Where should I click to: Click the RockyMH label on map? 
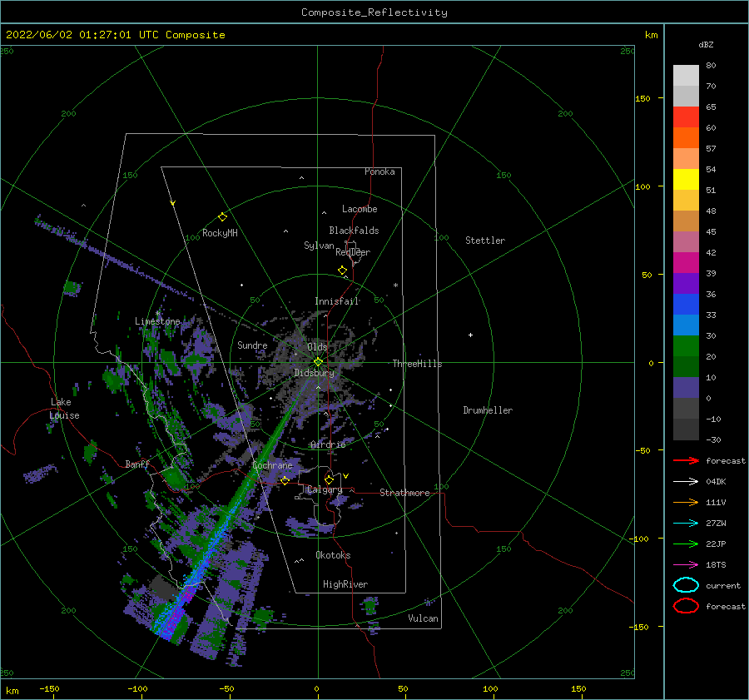point(220,233)
